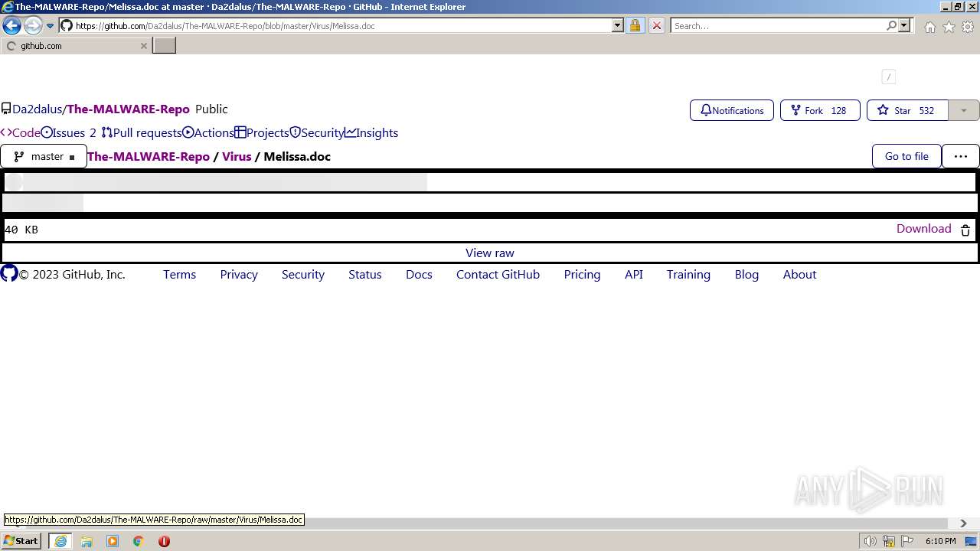Close the github.com tab
The image size is (980, 551).
(143, 46)
